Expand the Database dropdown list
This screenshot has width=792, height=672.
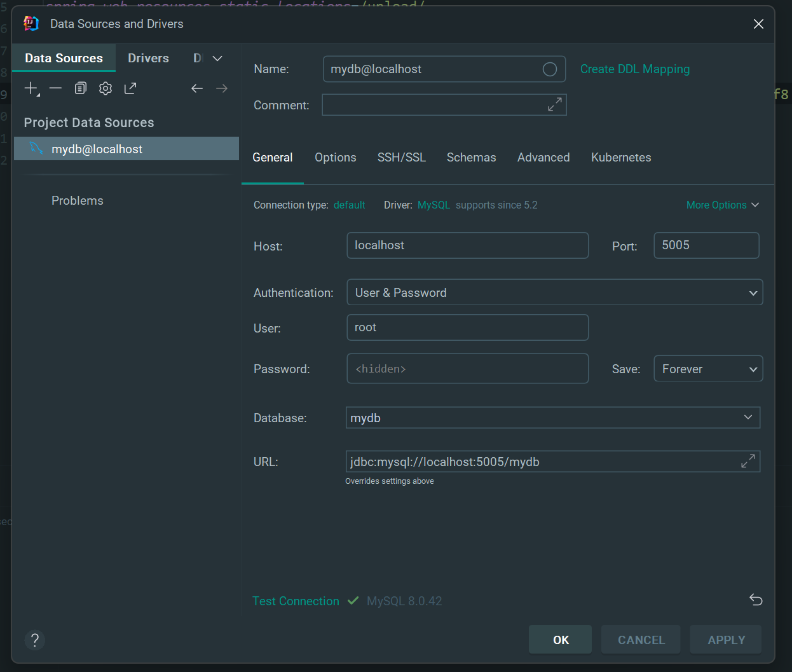click(x=748, y=418)
